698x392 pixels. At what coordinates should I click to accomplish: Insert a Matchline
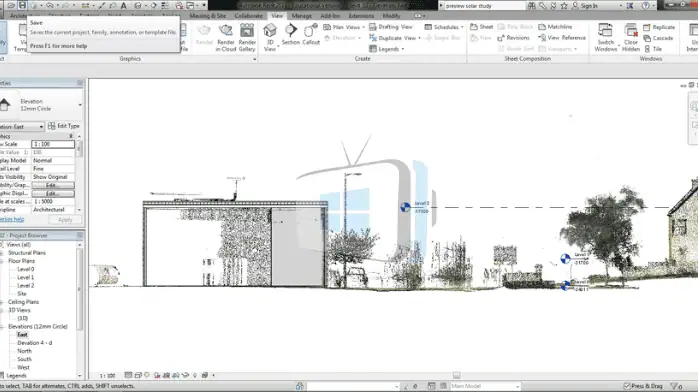coord(555,27)
